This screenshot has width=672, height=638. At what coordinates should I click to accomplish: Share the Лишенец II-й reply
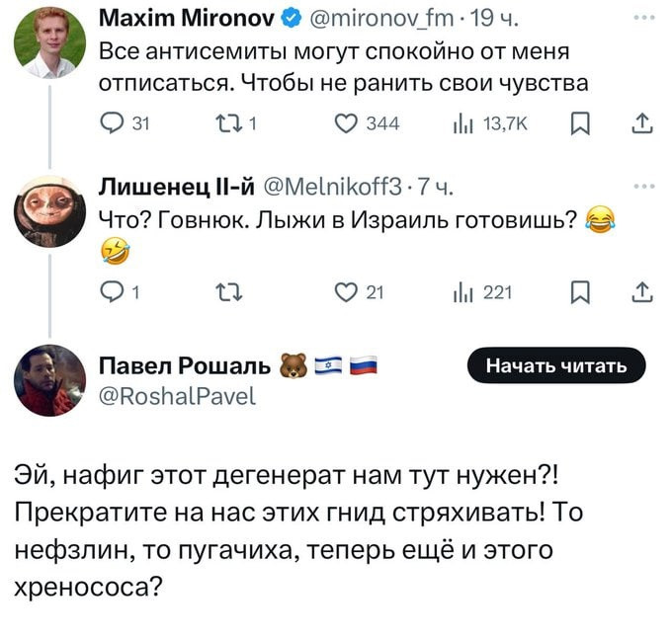tap(641, 290)
